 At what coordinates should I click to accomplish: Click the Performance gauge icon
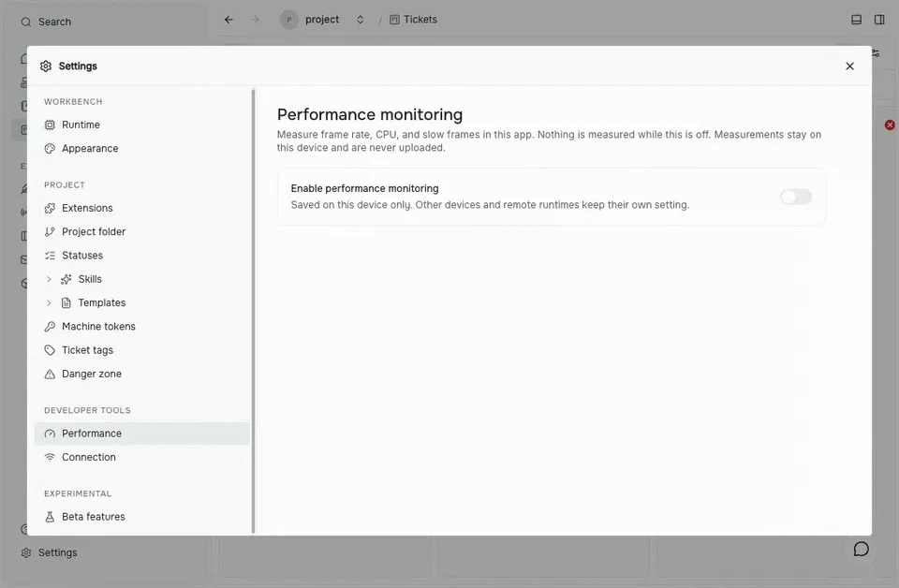point(50,434)
